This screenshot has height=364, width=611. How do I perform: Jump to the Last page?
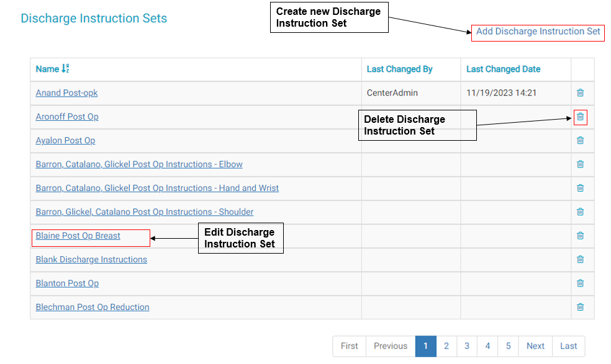click(568, 346)
